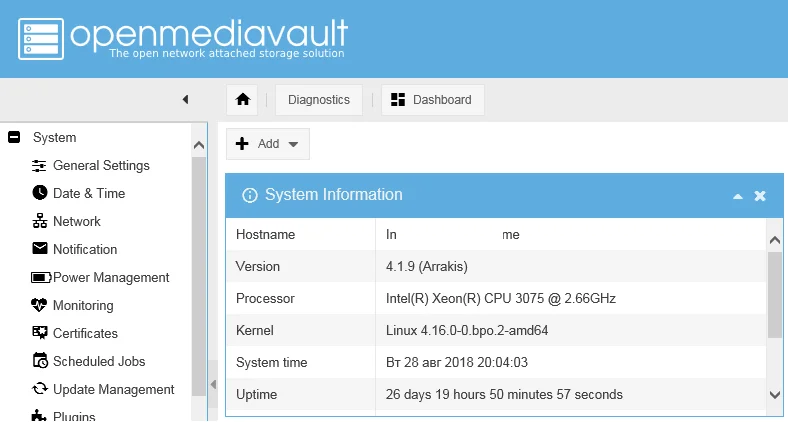Open the Scheduled Jobs page
Viewport: 788px width, 422px height.
[x=99, y=361]
